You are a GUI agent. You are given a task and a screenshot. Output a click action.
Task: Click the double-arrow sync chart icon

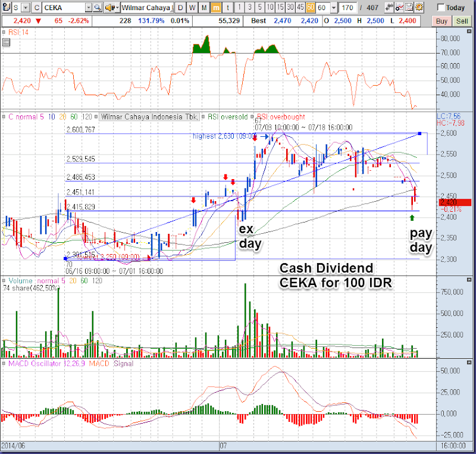(389, 7)
